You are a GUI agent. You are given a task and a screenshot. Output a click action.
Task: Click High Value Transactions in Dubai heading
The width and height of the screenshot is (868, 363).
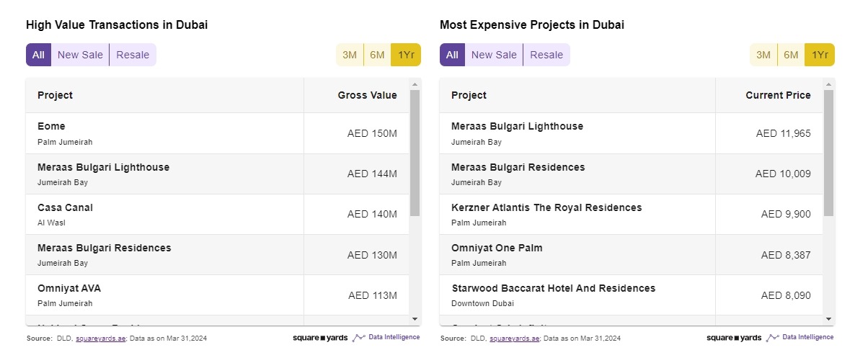[x=117, y=24]
